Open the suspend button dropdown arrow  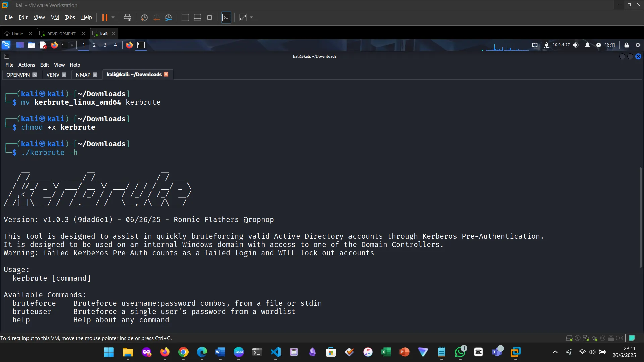(113, 17)
